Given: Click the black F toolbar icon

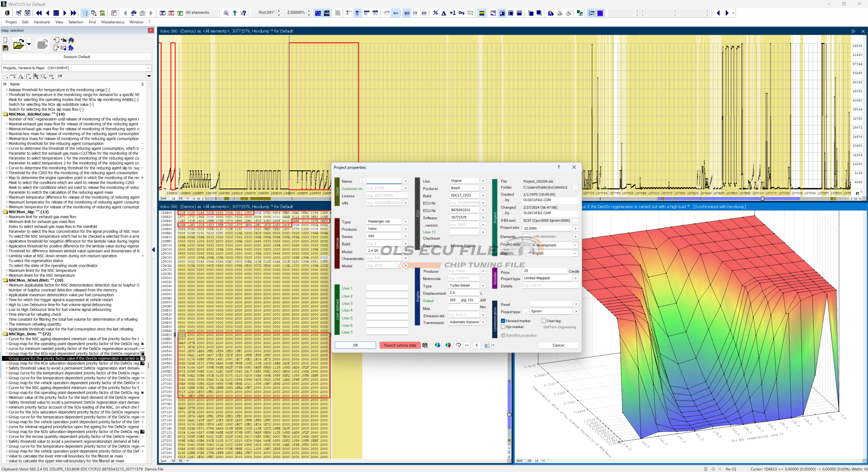Looking at the screenshot, I should point(162,13).
